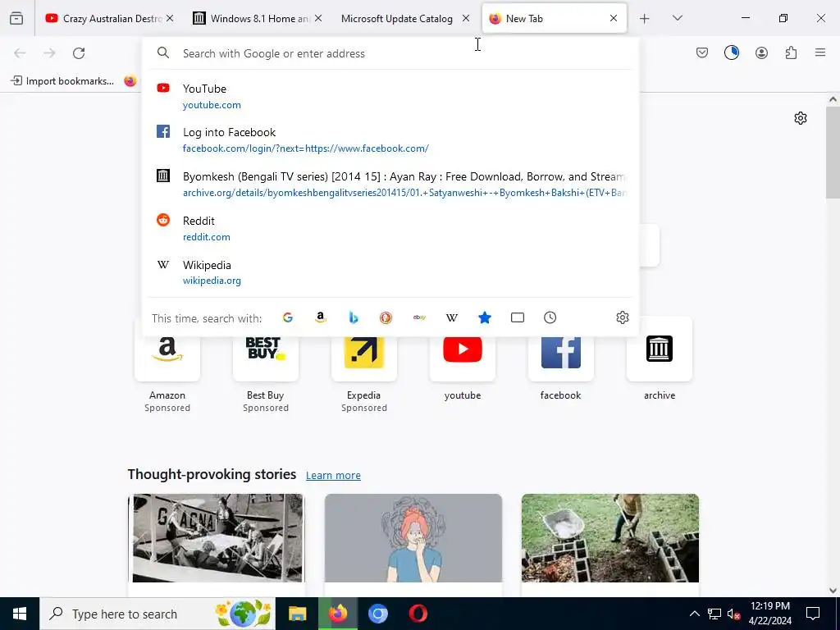Open the Windows notification center
Viewport: 840px width, 630px height.
pos(813,614)
